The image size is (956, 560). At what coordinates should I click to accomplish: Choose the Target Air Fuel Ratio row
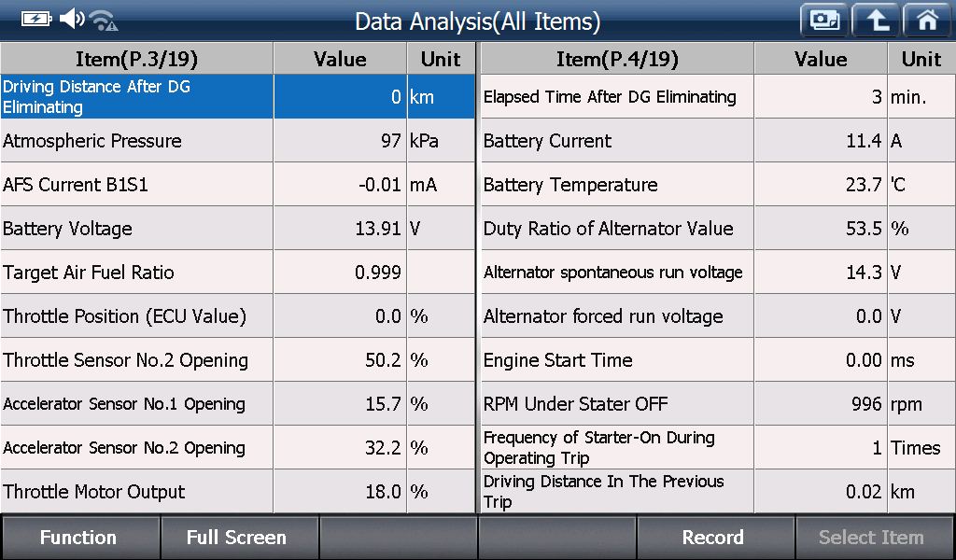pos(237,273)
